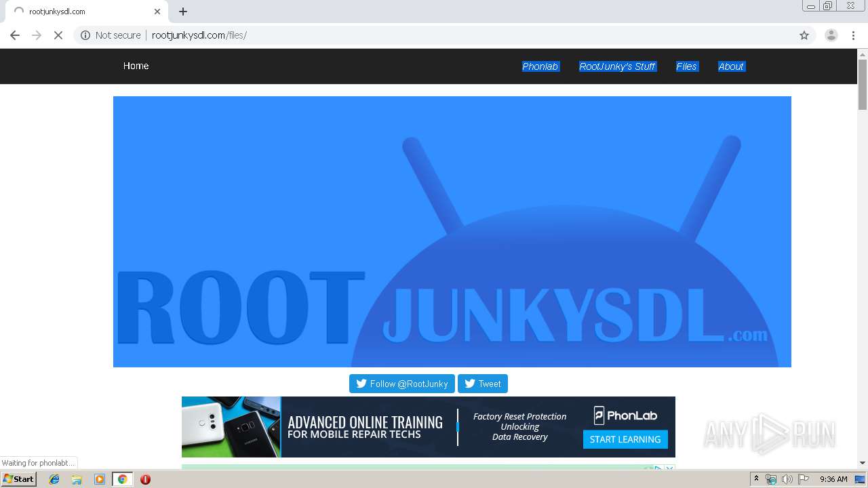This screenshot has width=868, height=488.
Task: Show hidden system tray icons
Action: [756, 479]
